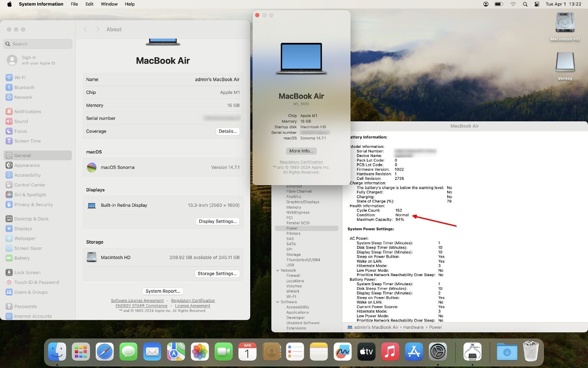Screen dimensions: 588x368
Task: Open Regulatory Certification link in About This Mac
Action: (x=301, y=162)
